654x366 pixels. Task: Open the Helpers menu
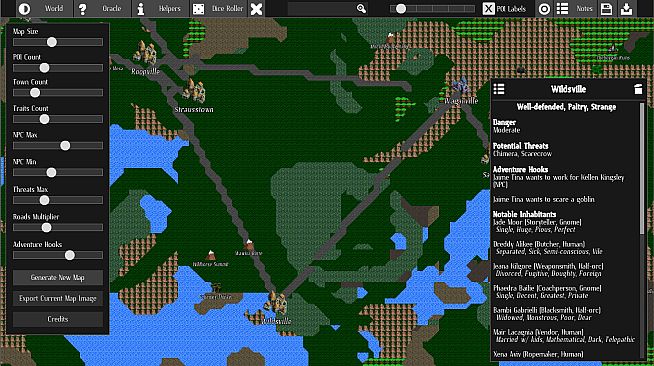pos(169,8)
